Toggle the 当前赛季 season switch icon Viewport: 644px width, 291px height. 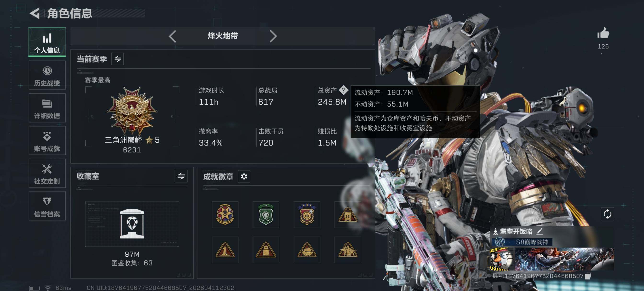(117, 59)
